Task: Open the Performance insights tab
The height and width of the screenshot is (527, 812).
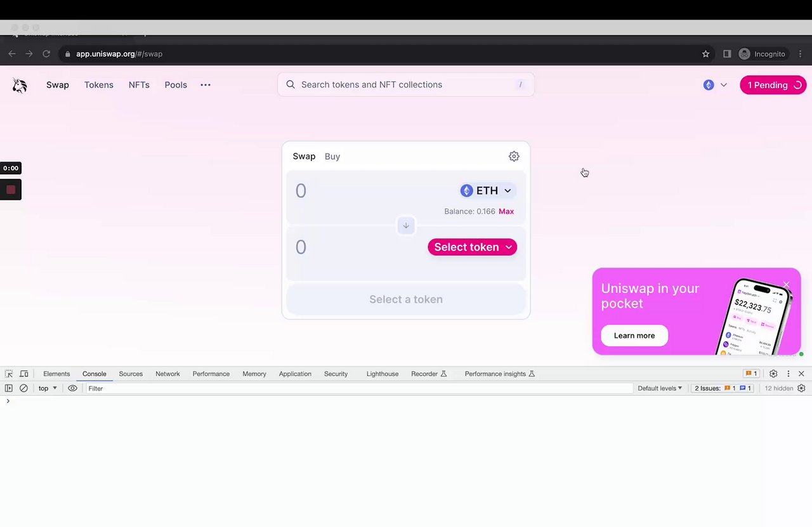Action: tap(500, 374)
